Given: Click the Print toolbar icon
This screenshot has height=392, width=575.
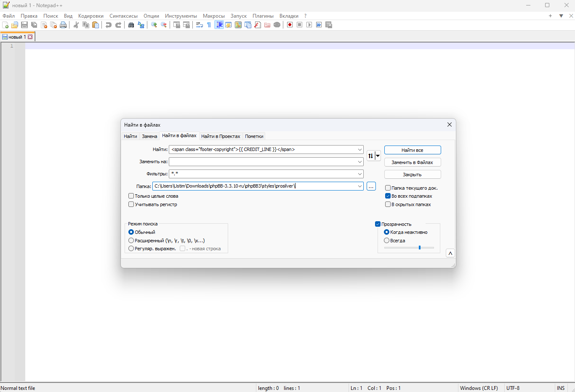Looking at the screenshot, I should pos(63,25).
